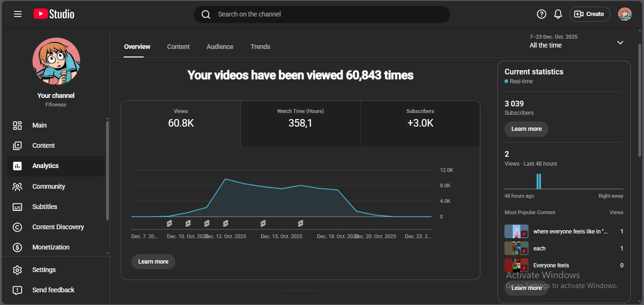
Task: Expand the date range dropdown chevron
Action: click(620, 42)
